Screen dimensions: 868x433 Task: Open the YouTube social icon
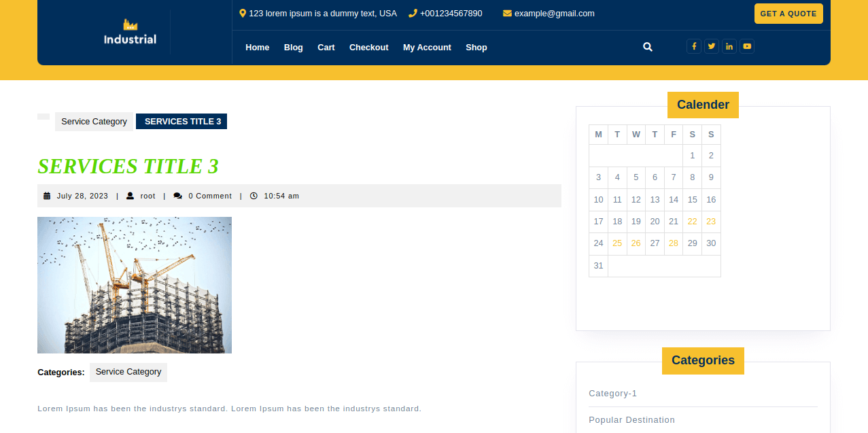pos(746,46)
